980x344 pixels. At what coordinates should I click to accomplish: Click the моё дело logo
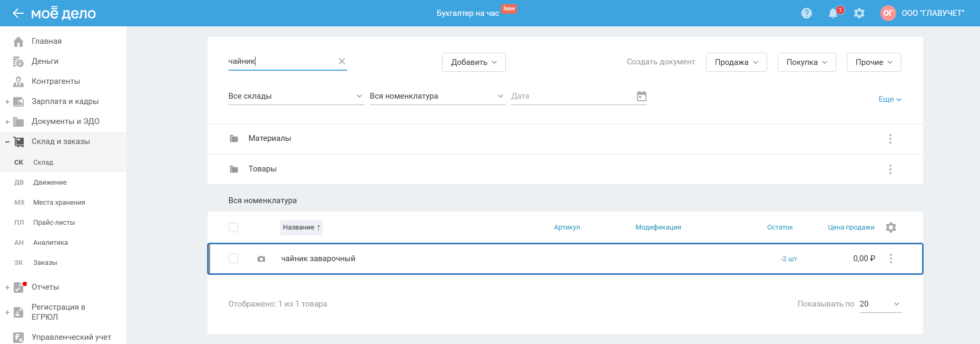[x=63, y=13]
